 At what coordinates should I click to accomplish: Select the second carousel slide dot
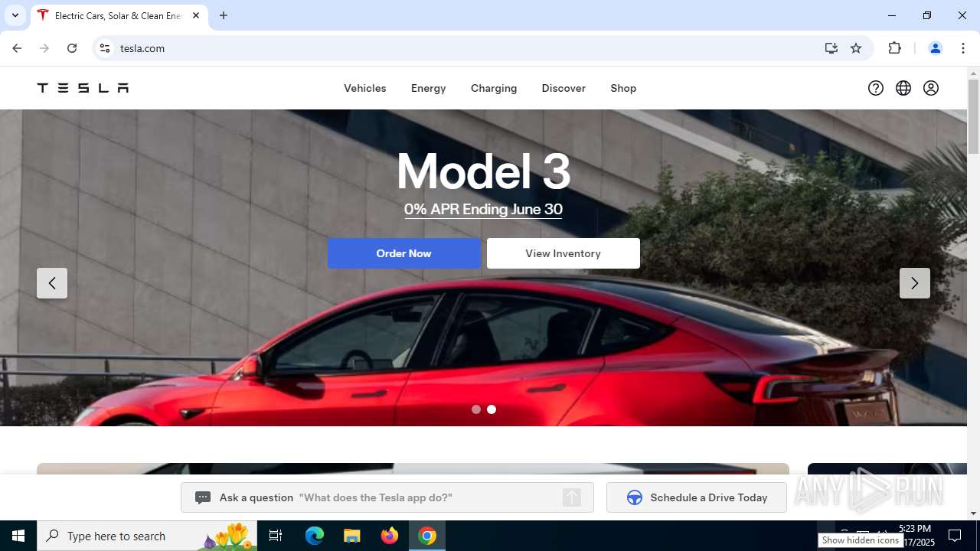tap(492, 409)
